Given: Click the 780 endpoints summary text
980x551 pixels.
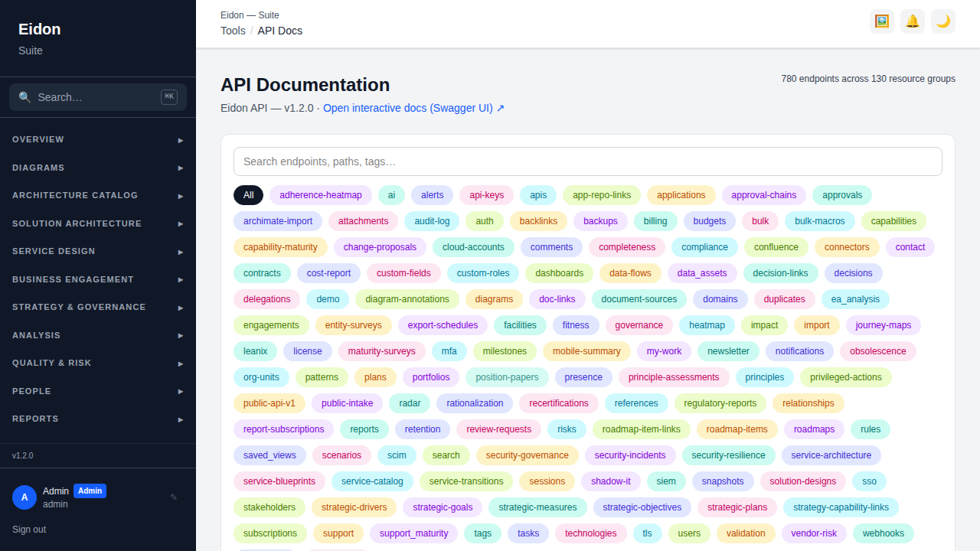Looking at the screenshot, I should click(x=868, y=79).
